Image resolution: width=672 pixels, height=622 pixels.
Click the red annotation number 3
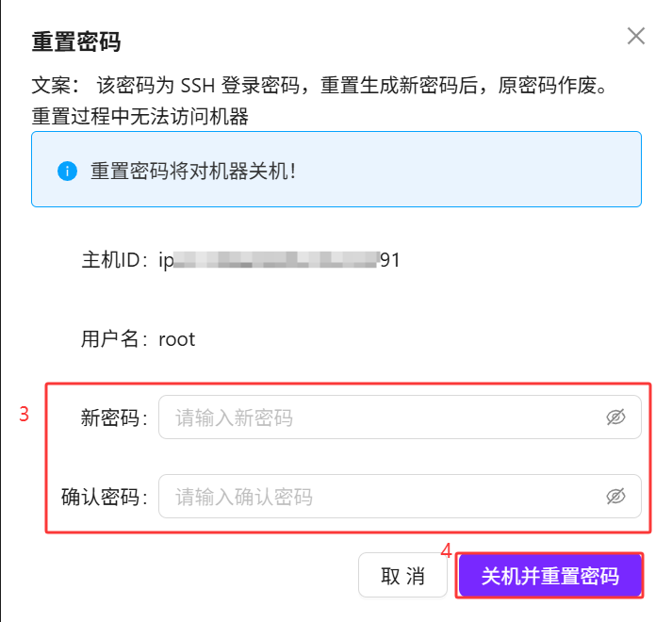(25, 414)
